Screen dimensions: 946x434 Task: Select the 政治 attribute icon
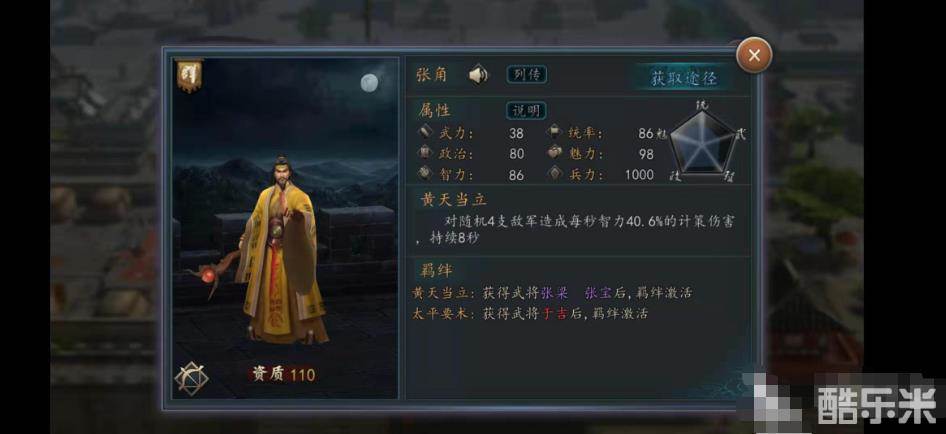pyautogui.click(x=425, y=153)
